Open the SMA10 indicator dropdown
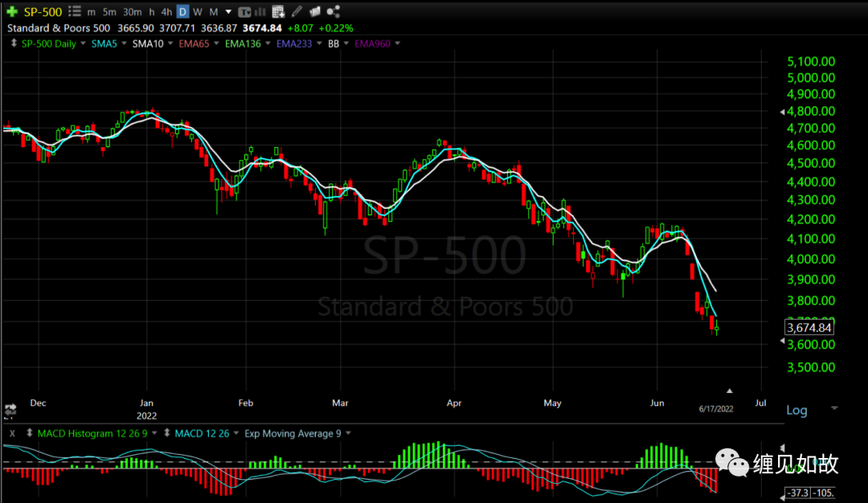The width and height of the screenshot is (868, 503). (170, 43)
